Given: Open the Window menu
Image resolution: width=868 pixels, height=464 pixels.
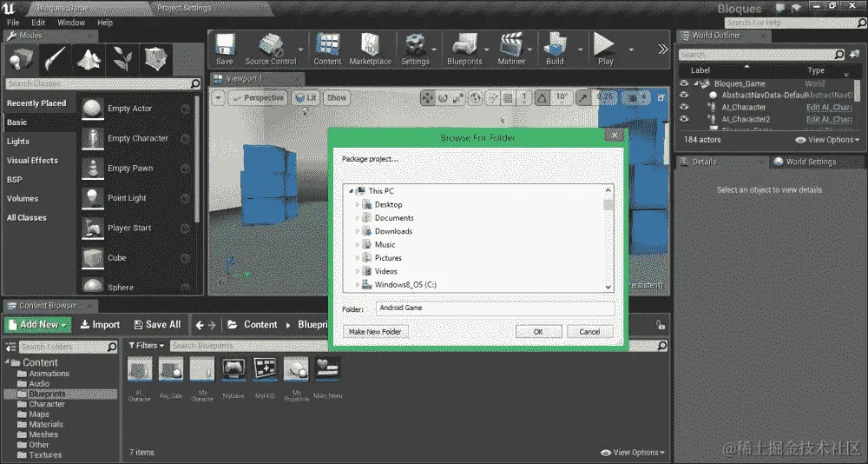Looking at the screenshot, I should (71, 23).
